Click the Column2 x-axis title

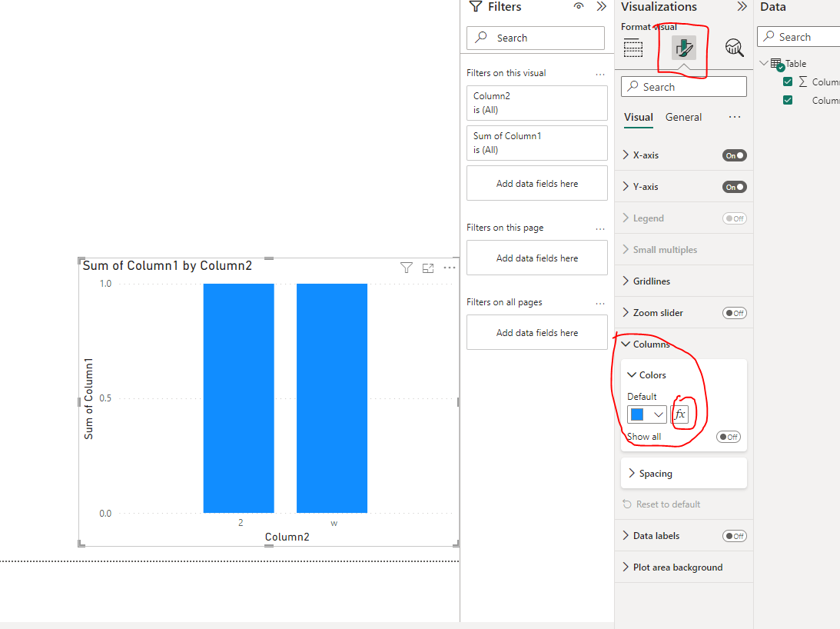287,537
